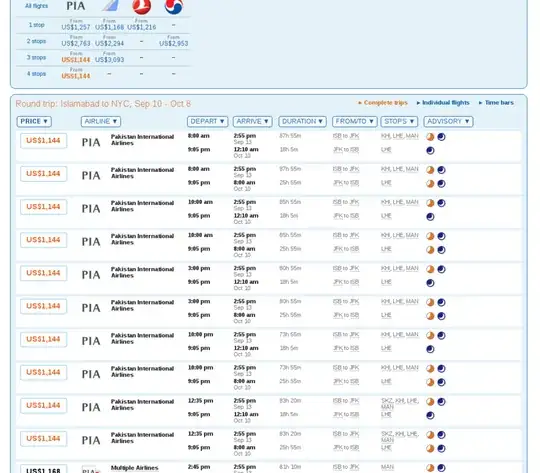540x473 pixels.
Task: Expand the DURATION sort dropdown
Action: tap(302, 121)
